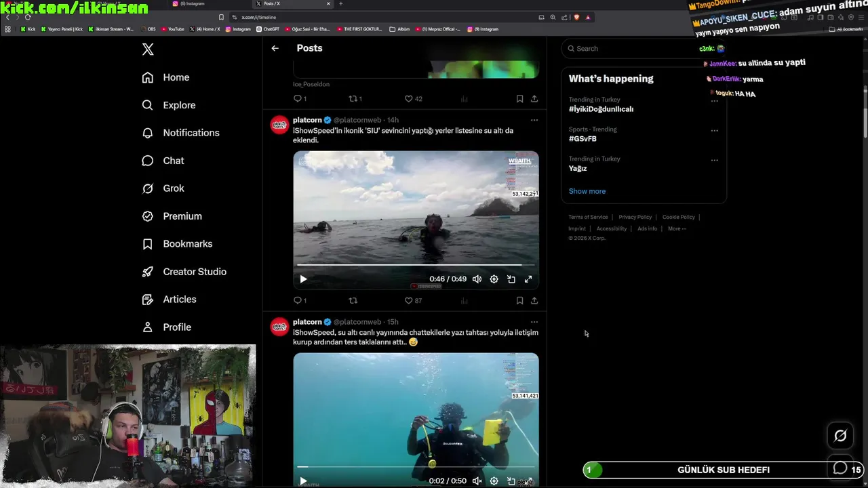
Task: Open the Terms of Service link
Action: pos(588,217)
